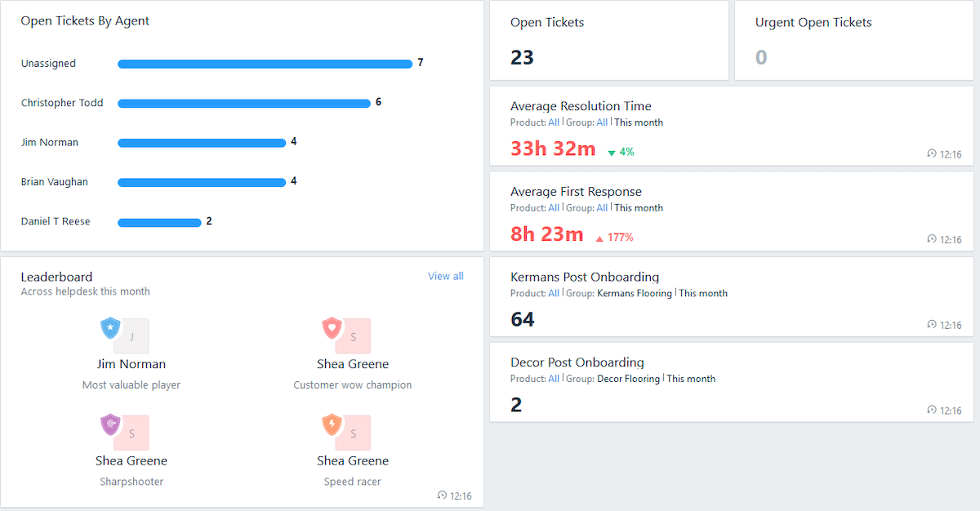The width and height of the screenshot is (980, 511).
Task: Select the Unassigned tickets bar
Action: tap(265, 64)
